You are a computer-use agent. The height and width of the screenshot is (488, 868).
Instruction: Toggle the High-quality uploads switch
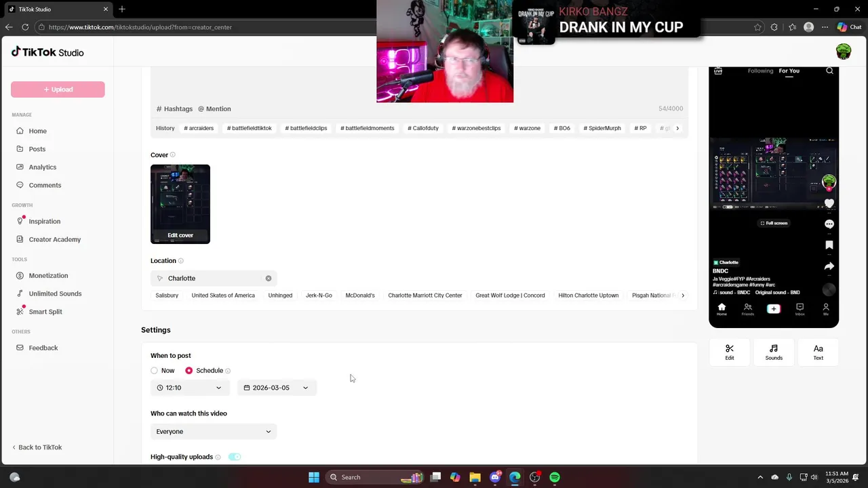(235, 457)
